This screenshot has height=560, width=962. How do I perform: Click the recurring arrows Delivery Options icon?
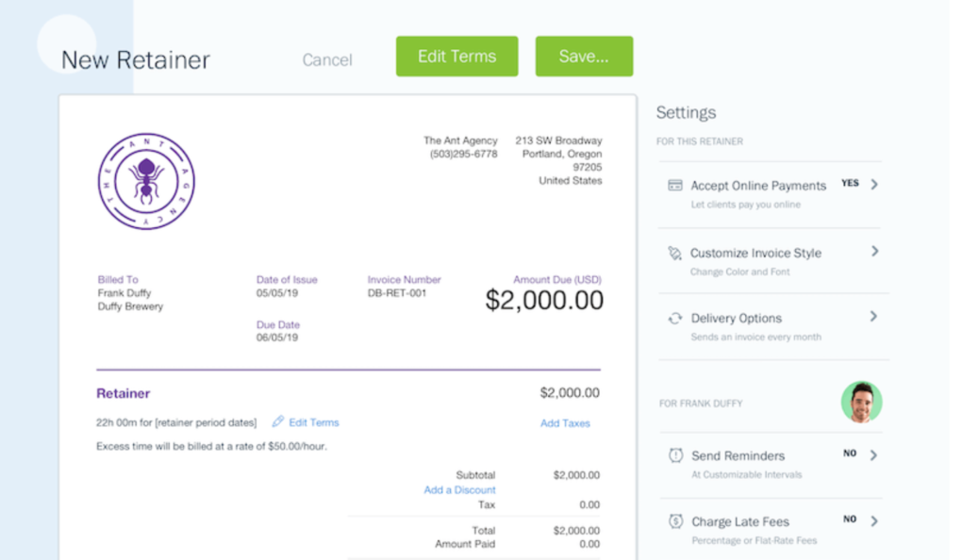coord(675,319)
